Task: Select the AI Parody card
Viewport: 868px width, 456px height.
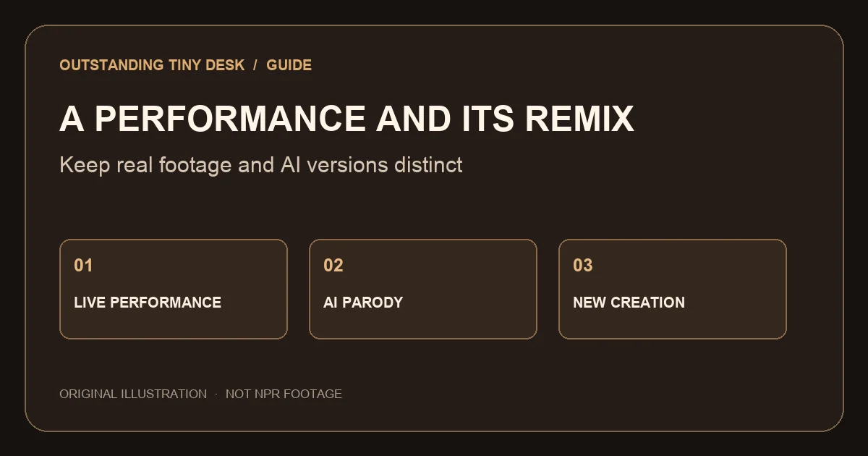Action: click(x=423, y=289)
